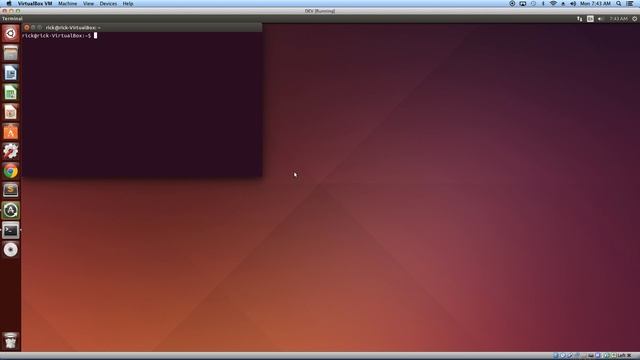Open the Machine menu

click(x=67, y=3)
